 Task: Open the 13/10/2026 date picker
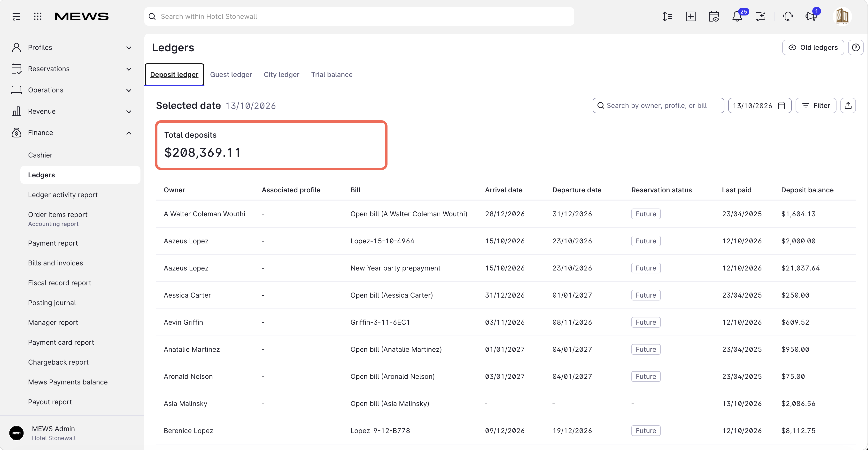coord(759,106)
